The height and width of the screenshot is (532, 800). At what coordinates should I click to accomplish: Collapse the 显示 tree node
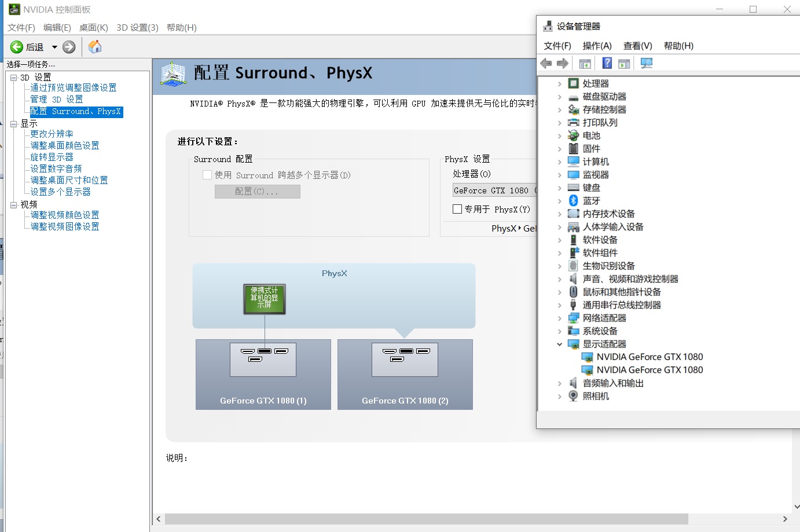pyautogui.click(x=13, y=124)
